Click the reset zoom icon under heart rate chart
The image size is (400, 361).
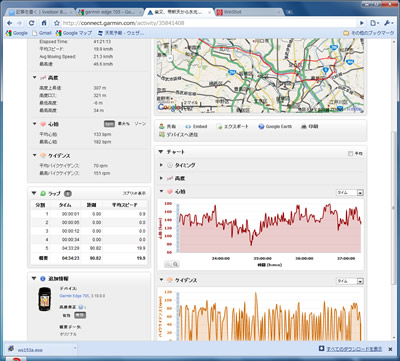tap(168, 264)
